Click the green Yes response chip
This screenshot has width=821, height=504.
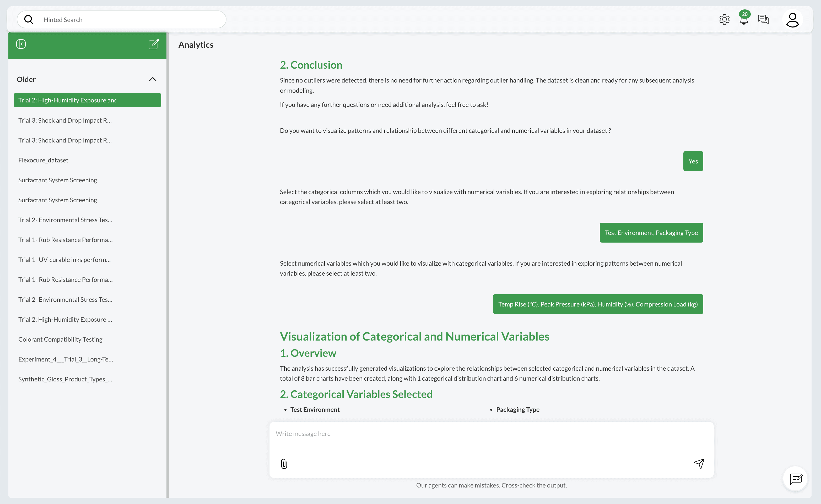693,161
